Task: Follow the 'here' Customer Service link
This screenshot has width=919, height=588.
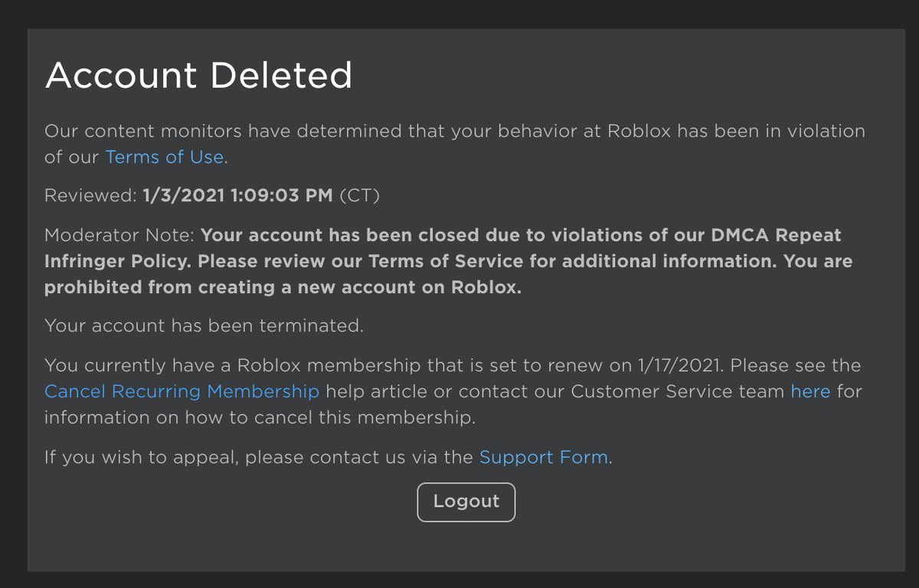Action: click(x=810, y=391)
